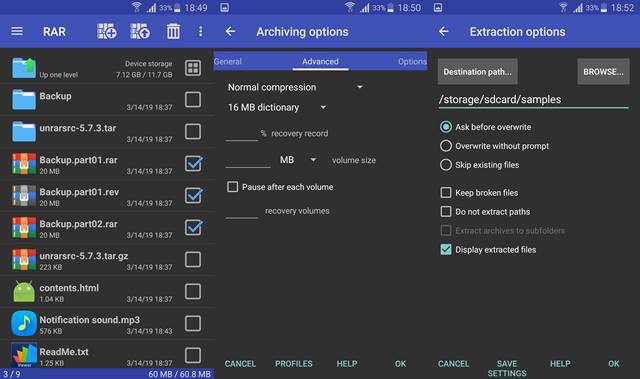Tap the Notification sound.mp3 music icon

click(x=24, y=323)
